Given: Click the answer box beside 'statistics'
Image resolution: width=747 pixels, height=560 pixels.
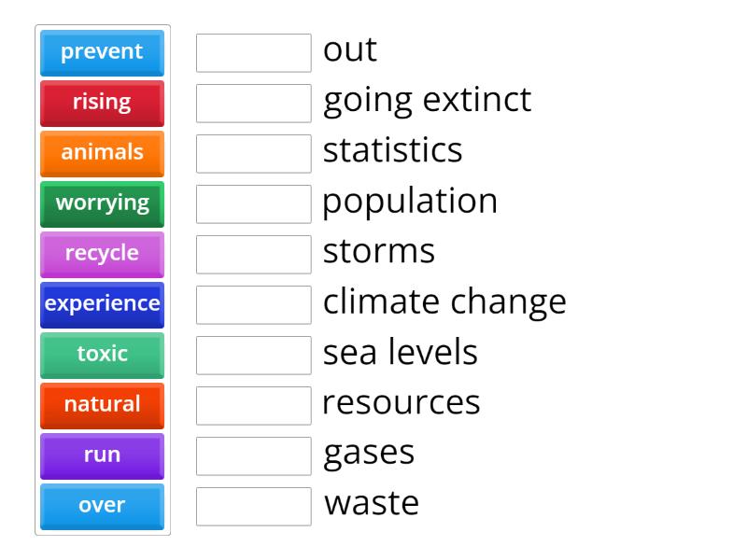Looking at the screenshot, I should click(253, 154).
